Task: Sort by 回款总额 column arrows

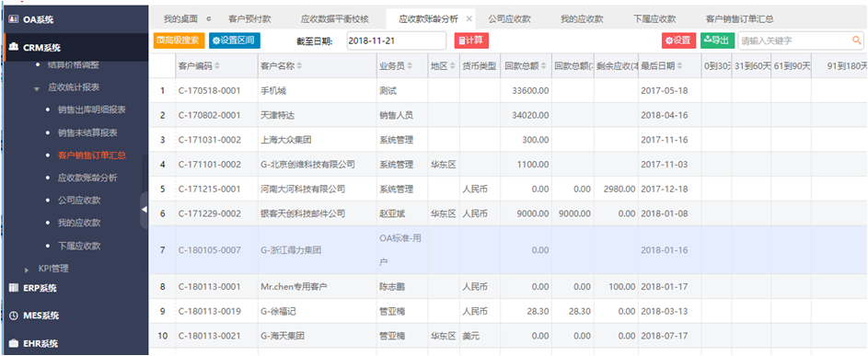Action: [544, 66]
